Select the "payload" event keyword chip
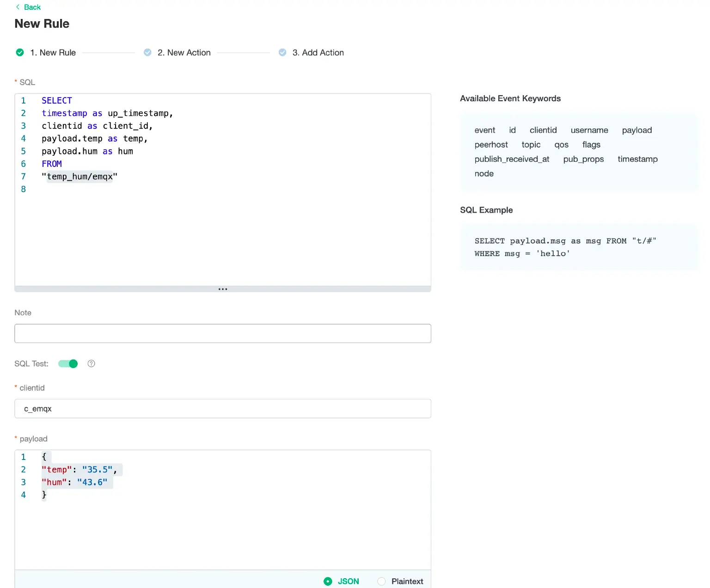The width and height of the screenshot is (710, 588). [x=637, y=130]
